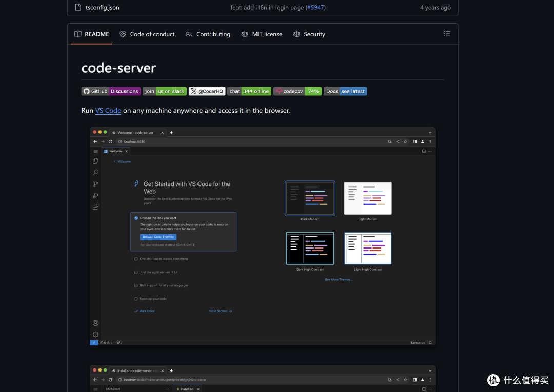Click the notification bell in status bar
Viewport: 554px width, 392px height.
pyautogui.click(x=430, y=343)
